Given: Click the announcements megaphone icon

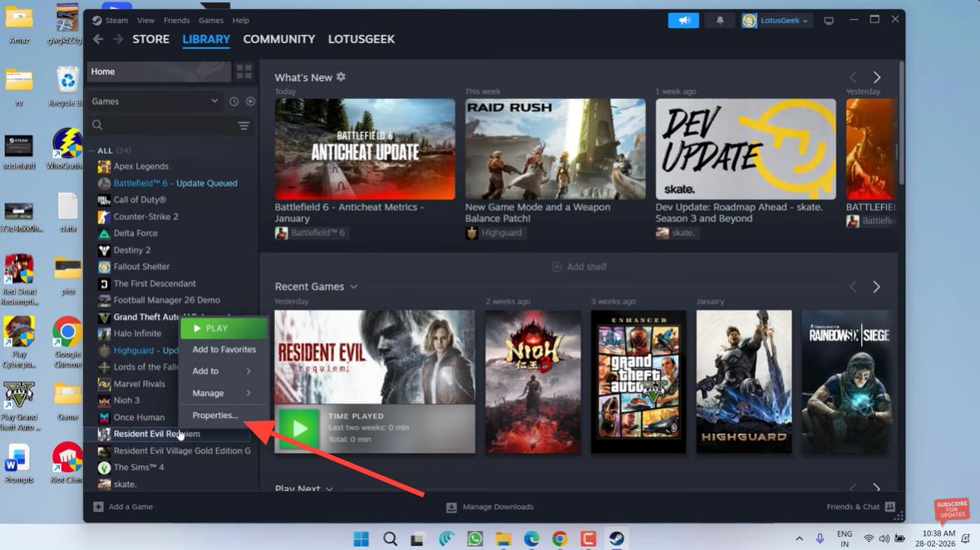Looking at the screenshot, I should 683,21.
